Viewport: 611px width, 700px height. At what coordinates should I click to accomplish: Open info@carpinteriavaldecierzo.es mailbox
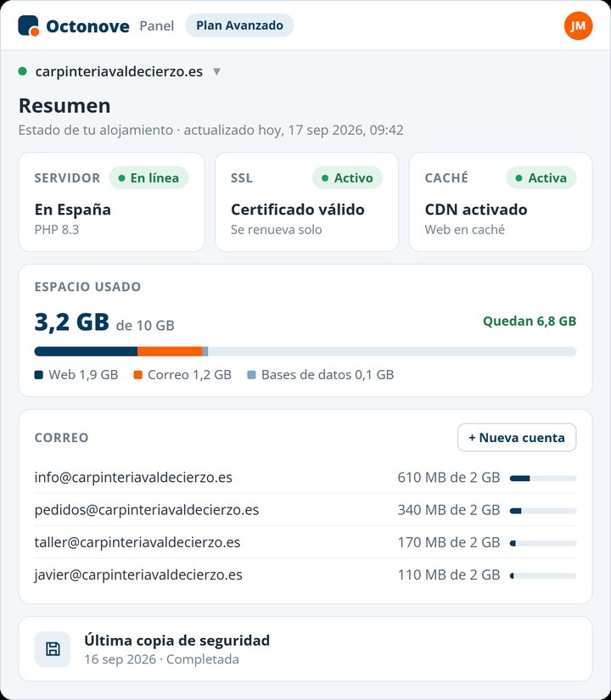point(133,477)
